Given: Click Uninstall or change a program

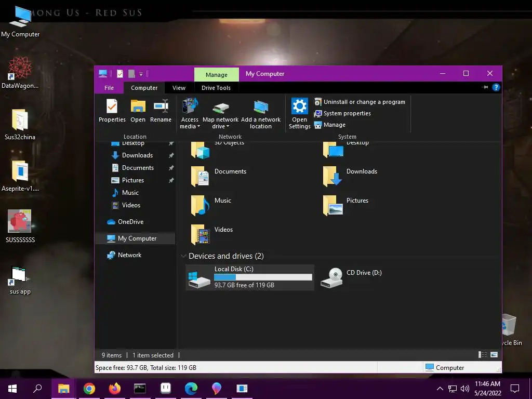Looking at the screenshot, I should pyautogui.click(x=360, y=102).
